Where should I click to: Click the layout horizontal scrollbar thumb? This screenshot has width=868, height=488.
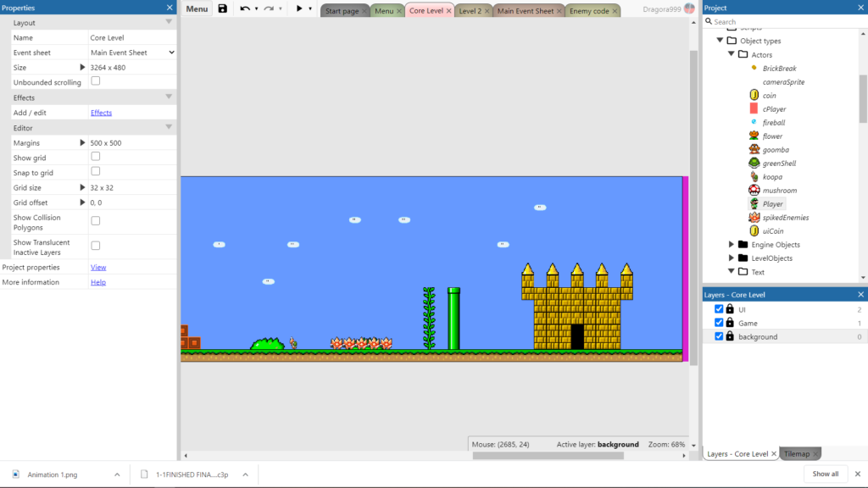tap(548, 455)
